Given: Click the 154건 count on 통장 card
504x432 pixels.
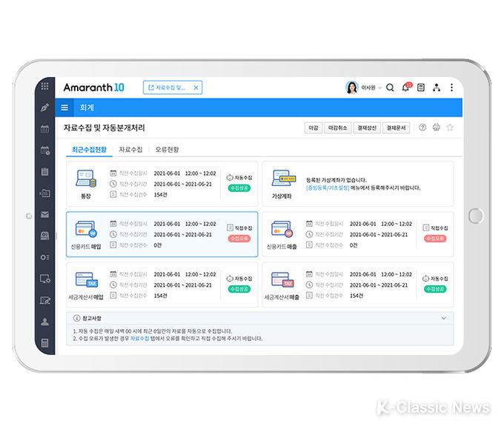Looking at the screenshot, I should pos(160,195).
